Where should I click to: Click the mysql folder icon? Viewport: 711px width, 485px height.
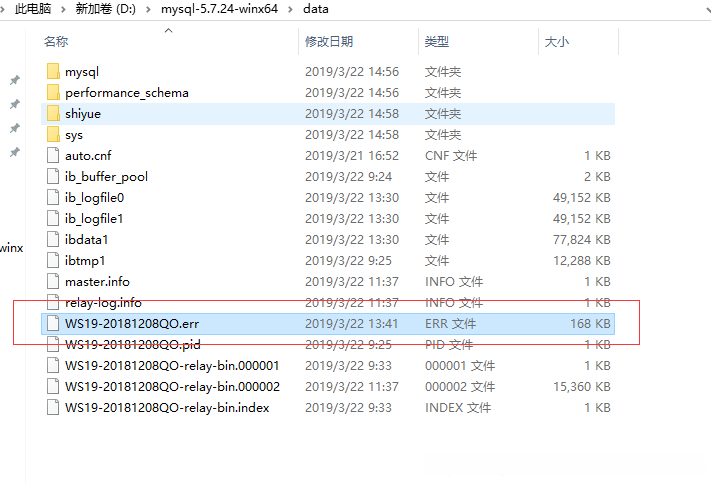pyautogui.click(x=53, y=72)
